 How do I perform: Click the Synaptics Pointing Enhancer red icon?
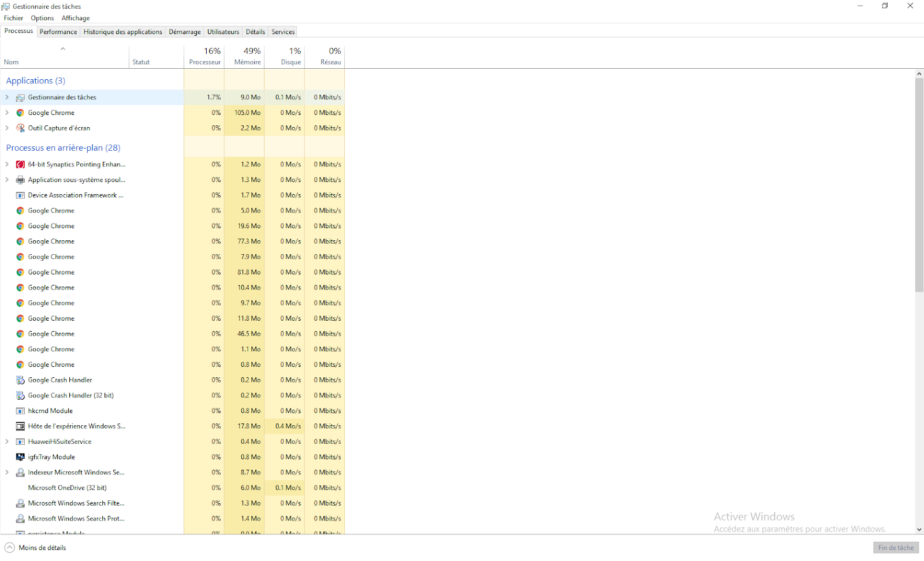click(x=20, y=165)
